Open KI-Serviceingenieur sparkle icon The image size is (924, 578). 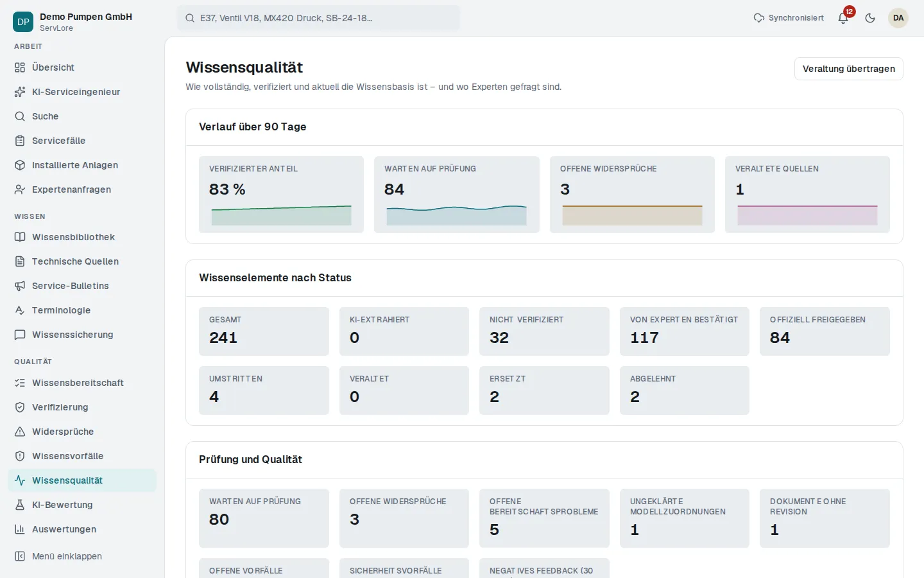(20, 92)
